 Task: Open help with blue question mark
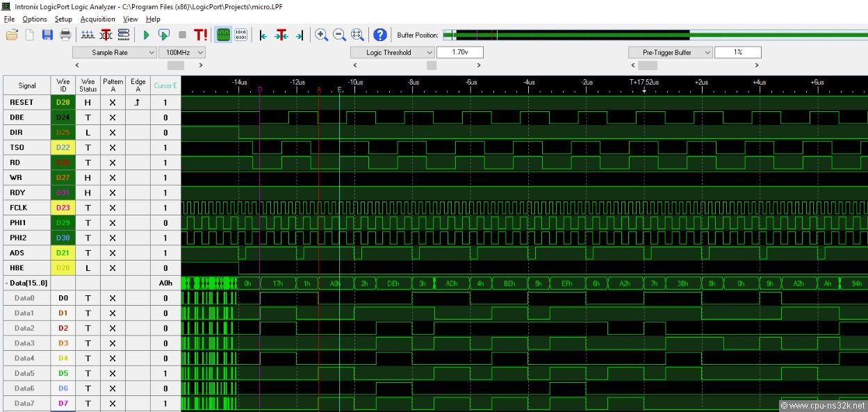380,35
